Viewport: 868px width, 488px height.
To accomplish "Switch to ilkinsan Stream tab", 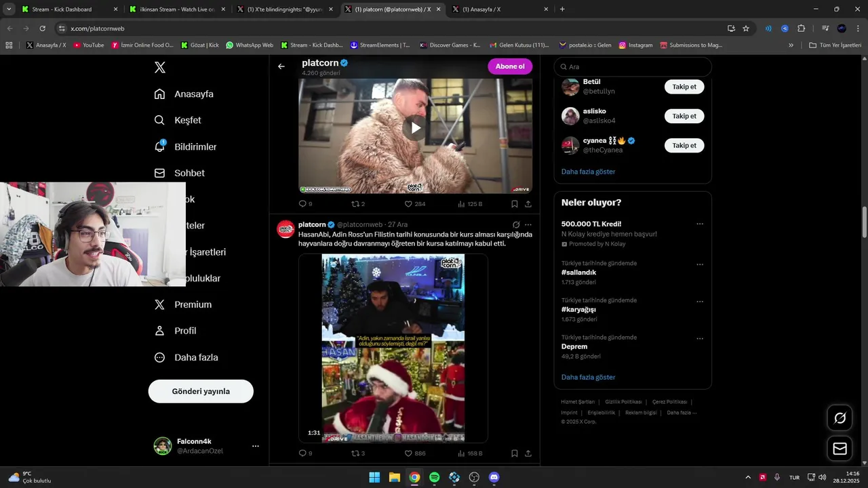I will (x=177, y=9).
